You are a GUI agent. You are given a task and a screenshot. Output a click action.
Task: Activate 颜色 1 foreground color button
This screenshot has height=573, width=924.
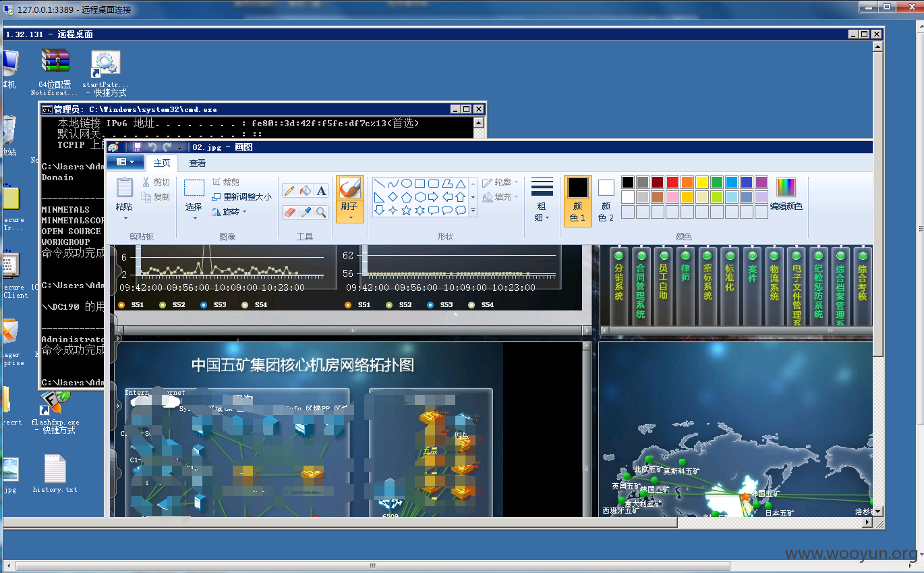[x=578, y=200]
